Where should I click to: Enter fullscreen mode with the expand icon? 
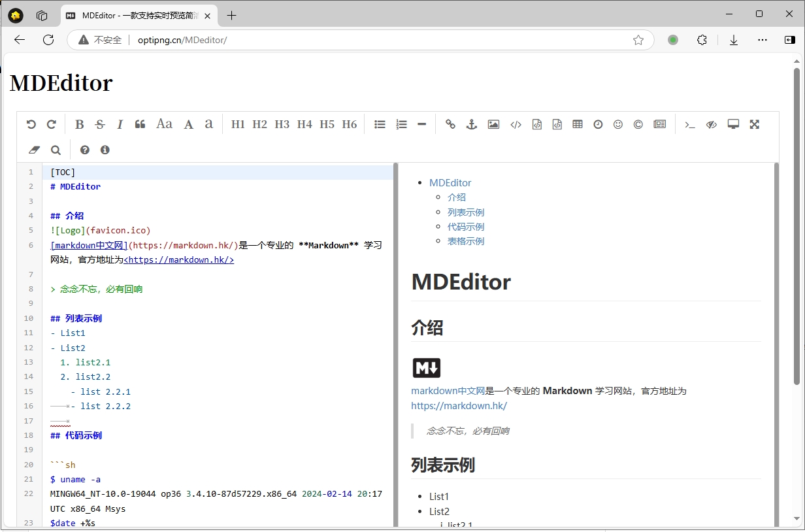pyautogui.click(x=755, y=124)
